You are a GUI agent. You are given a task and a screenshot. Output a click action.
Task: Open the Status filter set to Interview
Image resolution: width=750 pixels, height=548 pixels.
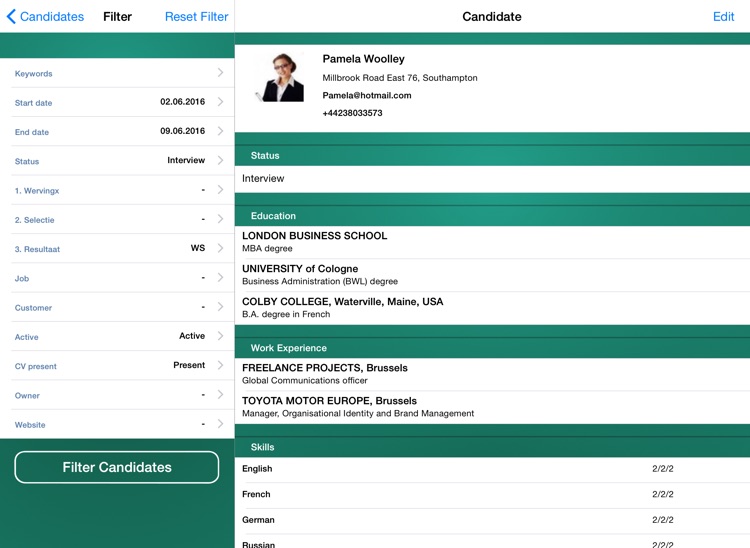[117, 160]
